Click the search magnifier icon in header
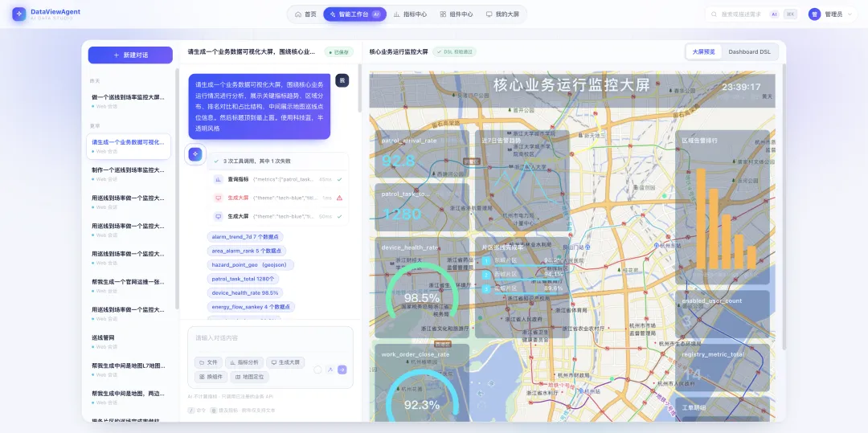The width and height of the screenshot is (868, 433). point(716,14)
